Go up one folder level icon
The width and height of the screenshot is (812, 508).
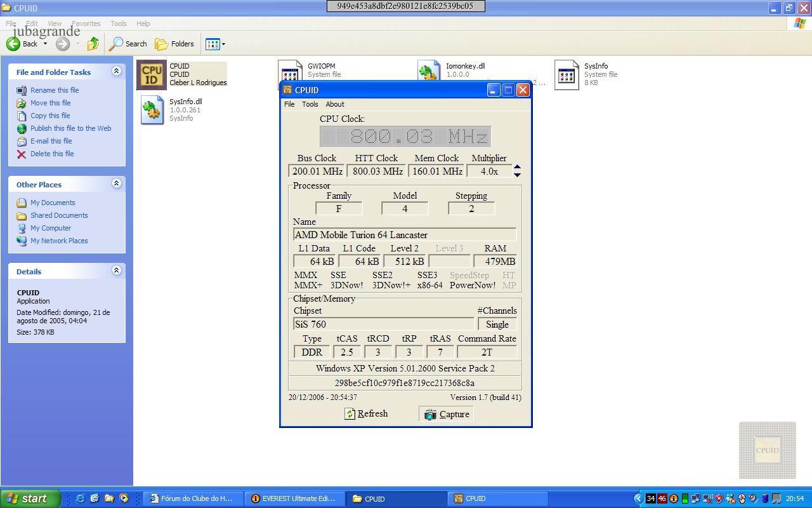93,44
